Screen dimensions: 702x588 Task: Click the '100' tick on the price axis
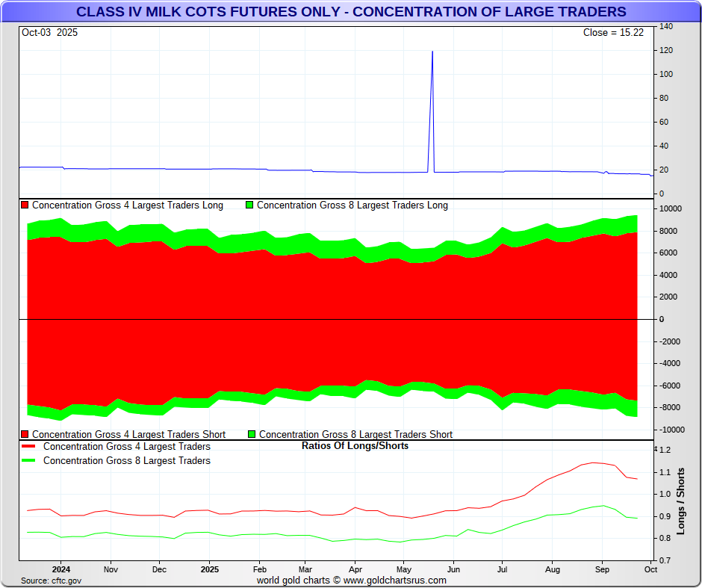click(666, 74)
